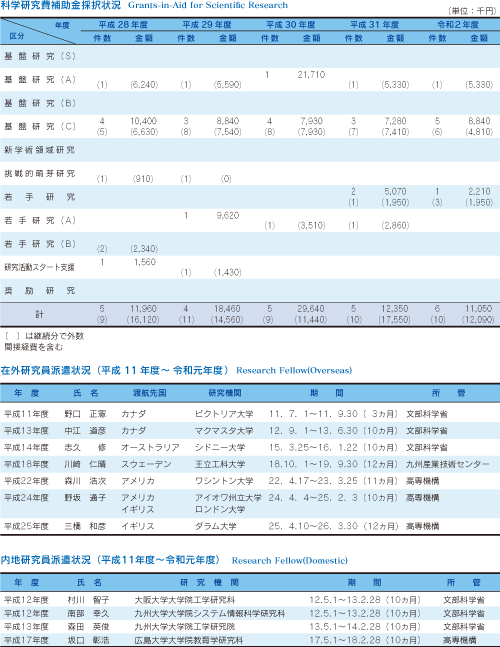The height and width of the screenshot is (647, 500).
Task: Select the 平成28年度 column header
Action: pyautogui.click(x=123, y=25)
